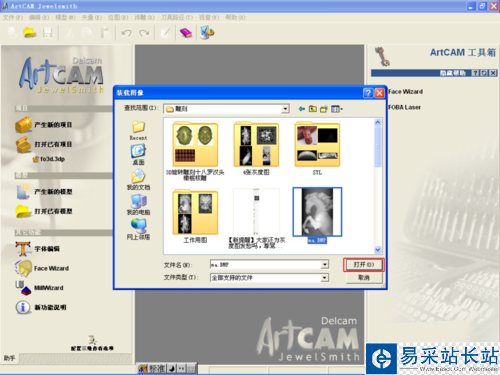Click the file list scrollbar down arrow

(x=378, y=249)
